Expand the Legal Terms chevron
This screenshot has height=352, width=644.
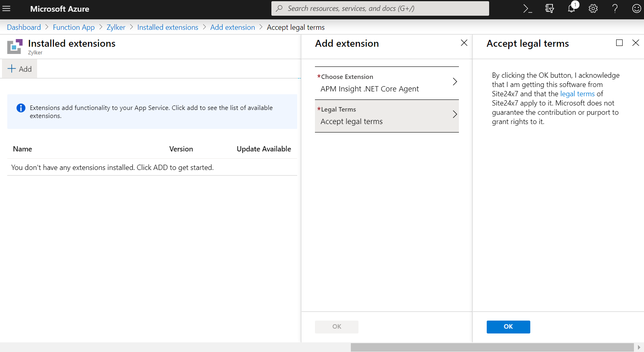click(x=454, y=114)
